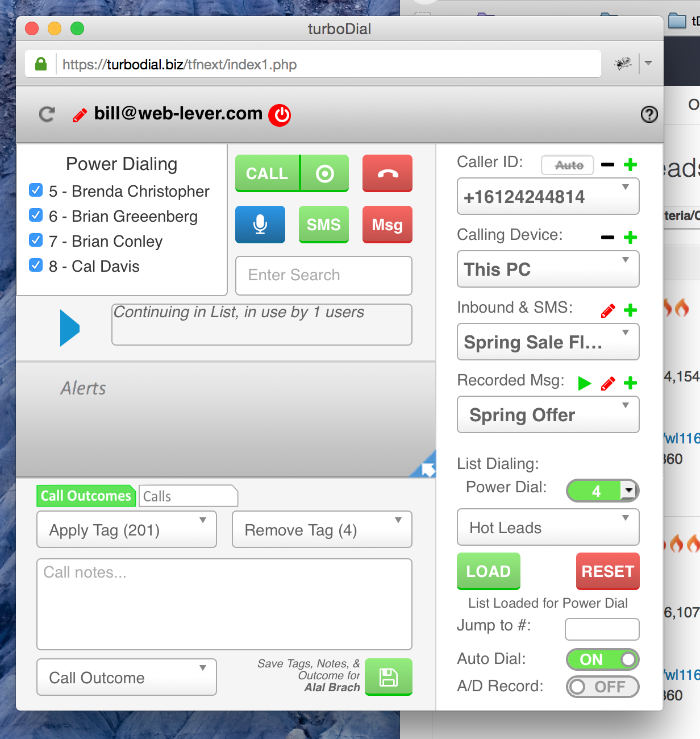
Task: Open the This PC calling device dropdown
Action: (x=548, y=269)
